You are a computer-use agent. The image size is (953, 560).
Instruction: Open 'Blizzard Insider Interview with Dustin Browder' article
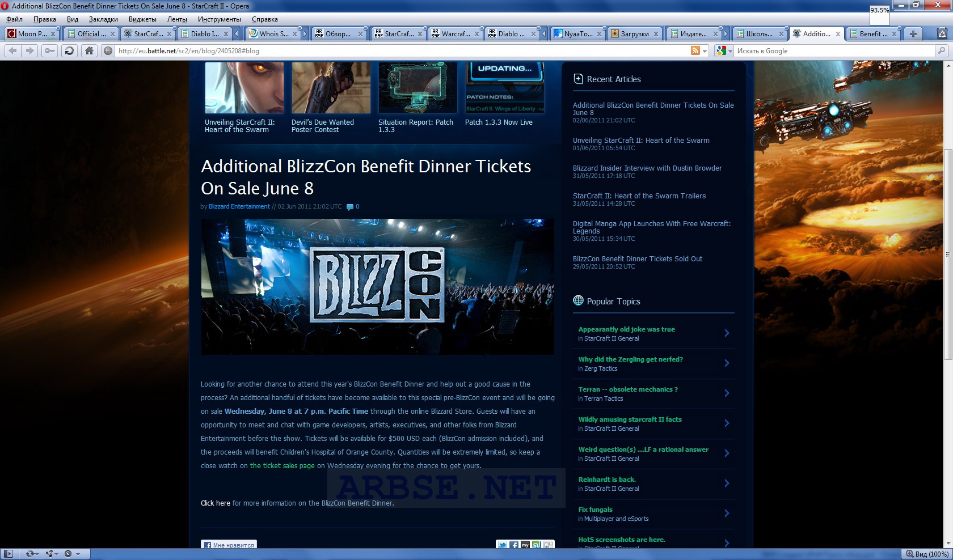[647, 168]
